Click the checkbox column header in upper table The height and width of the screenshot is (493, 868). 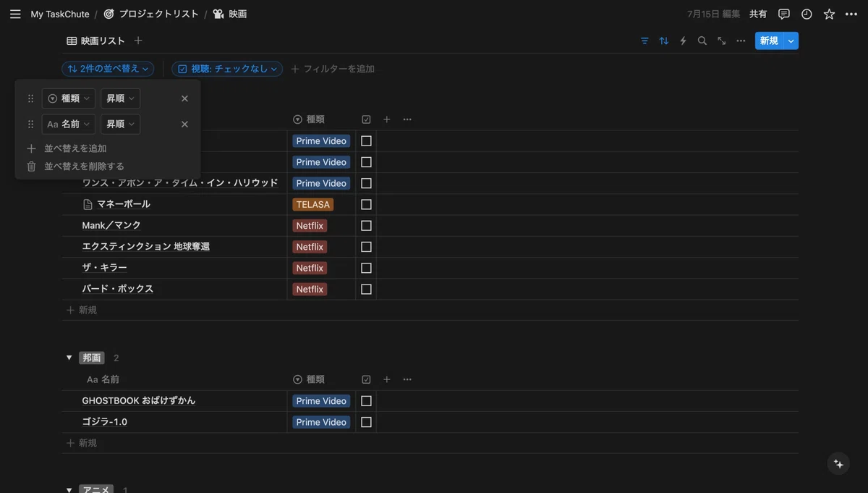366,119
